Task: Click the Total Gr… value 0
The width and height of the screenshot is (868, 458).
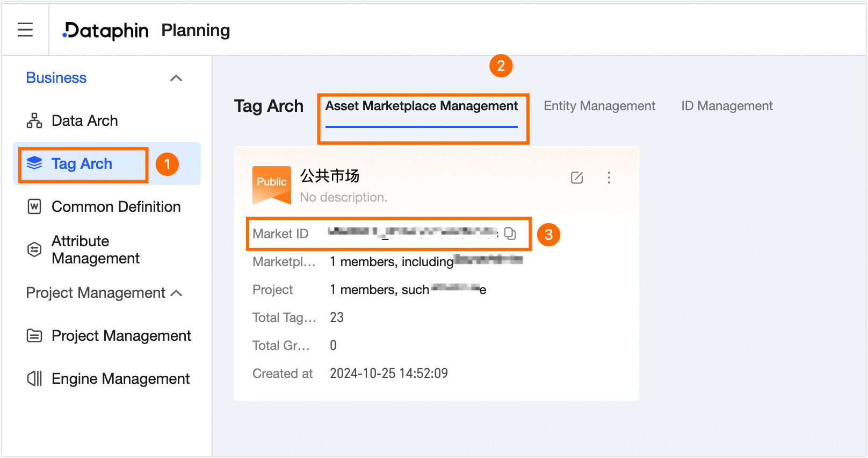Action: pos(333,345)
